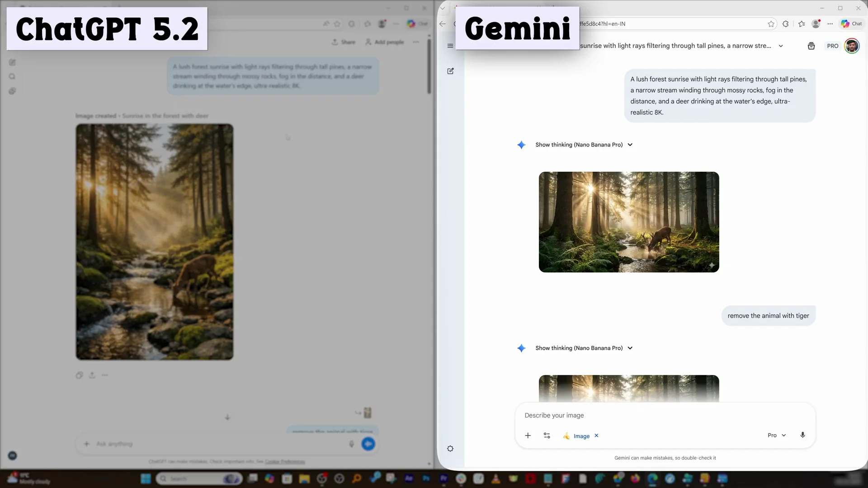Image resolution: width=868 pixels, height=488 pixels.
Task: Remove the Image tool chip in Gemini
Action: [x=596, y=436]
